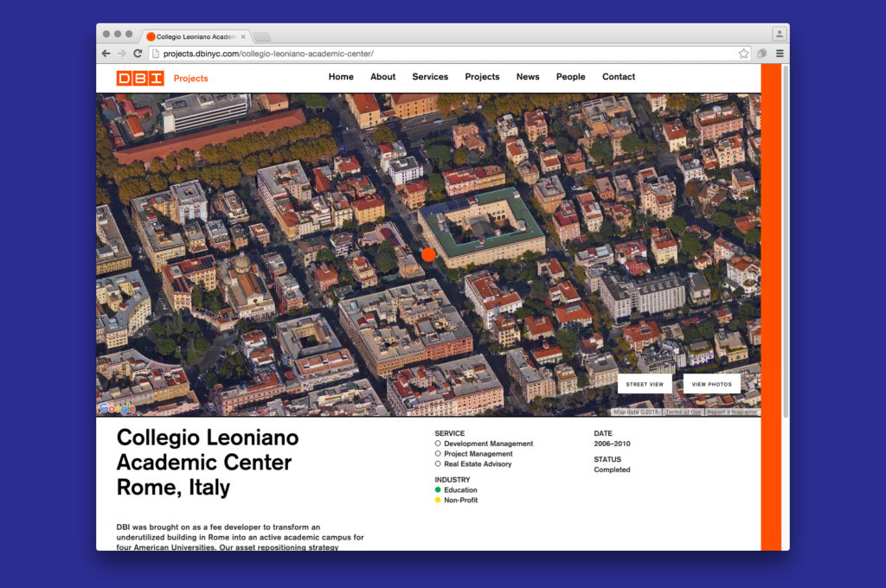Click the orange location marker on the map
Screen dimensions: 886x588
coord(428,254)
